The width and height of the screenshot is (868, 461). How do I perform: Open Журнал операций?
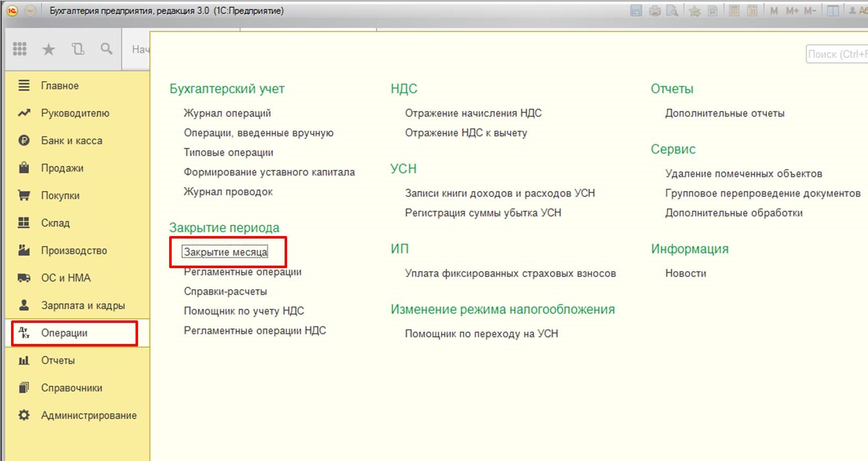(227, 113)
